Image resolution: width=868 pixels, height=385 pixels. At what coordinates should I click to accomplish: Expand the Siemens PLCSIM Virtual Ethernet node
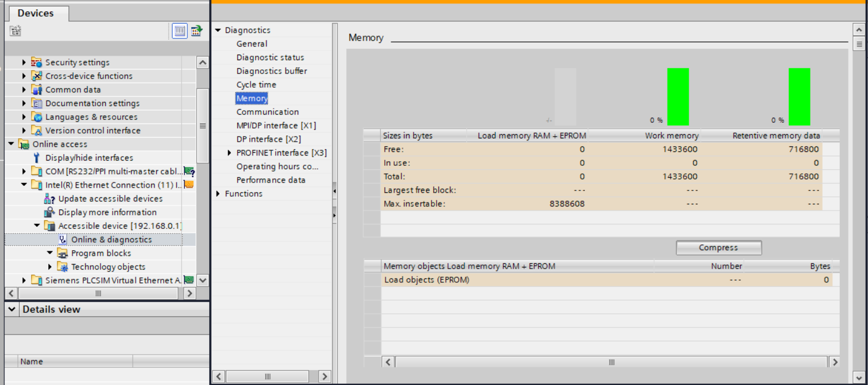[24, 281]
